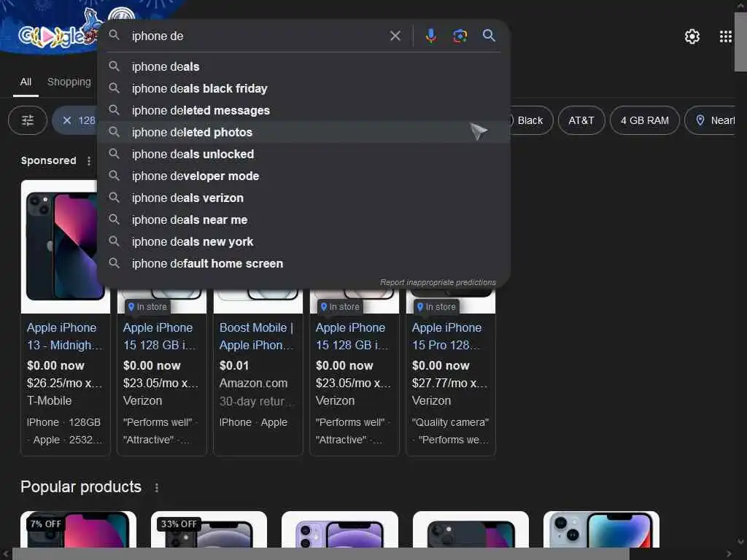The width and height of the screenshot is (747, 560).
Task: Open Sponsored section options menu
Action: 89,161
